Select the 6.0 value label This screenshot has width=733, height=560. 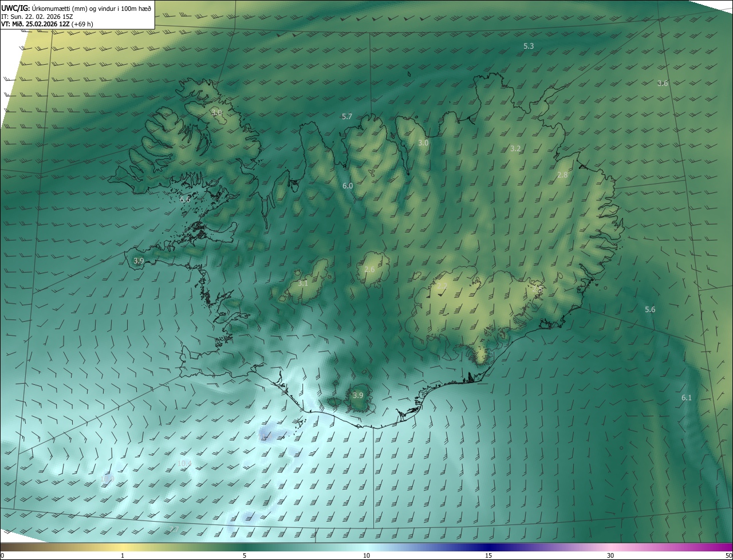click(x=348, y=186)
